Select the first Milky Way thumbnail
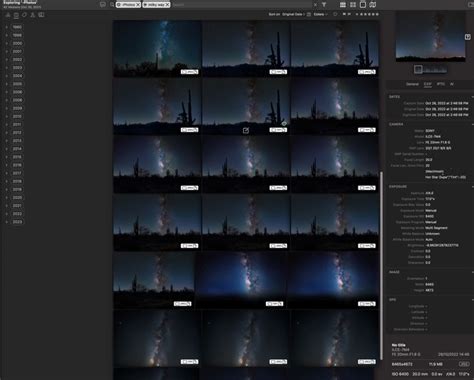 coord(157,49)
